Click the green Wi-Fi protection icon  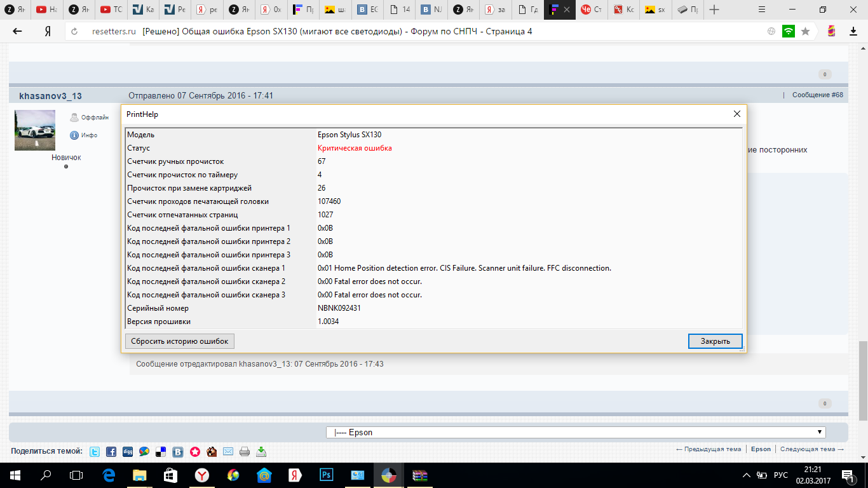coord(789,31)
